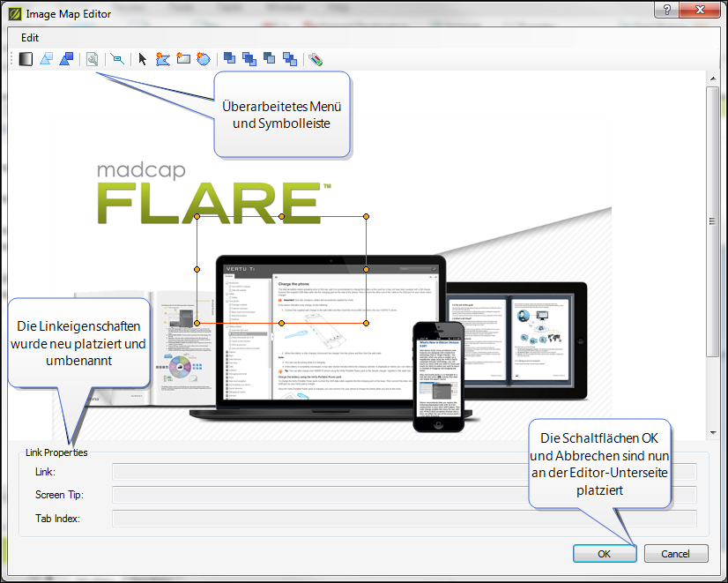Select the new rectangle hotspot tool
Viewport: 728px width, 583px height.
pos(183,59)
